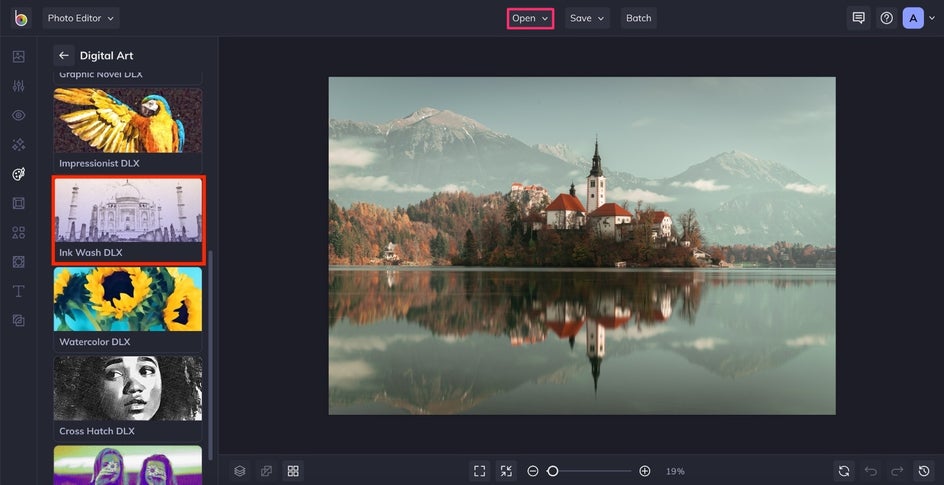
Task: Click the zoom out minus button
Action: pyautogui.click(x=532, y=471)
